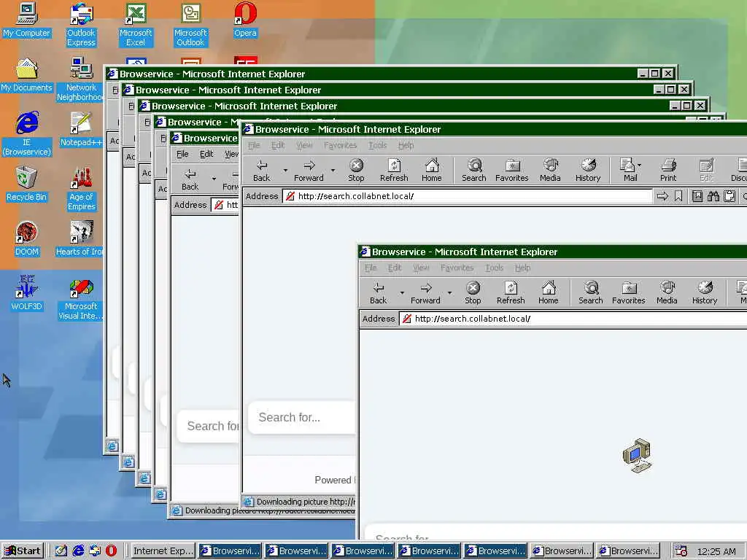Expand Forward history dropdown in the frontmost window

(449, 293)
